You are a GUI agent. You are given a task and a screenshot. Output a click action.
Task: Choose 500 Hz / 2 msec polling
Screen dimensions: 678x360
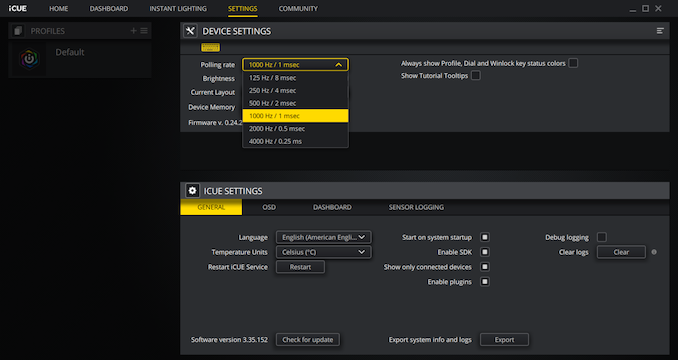295,103
